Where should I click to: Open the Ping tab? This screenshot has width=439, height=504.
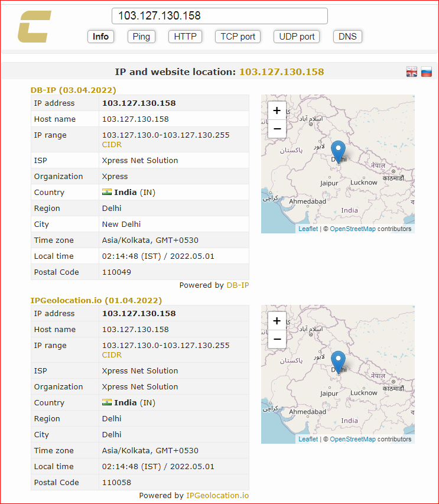coord(141,37)
